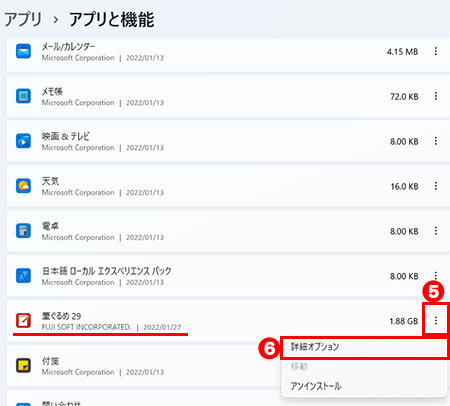
Task: Open more options for 筆ぐるめ 29
Action: pos(436,321)
